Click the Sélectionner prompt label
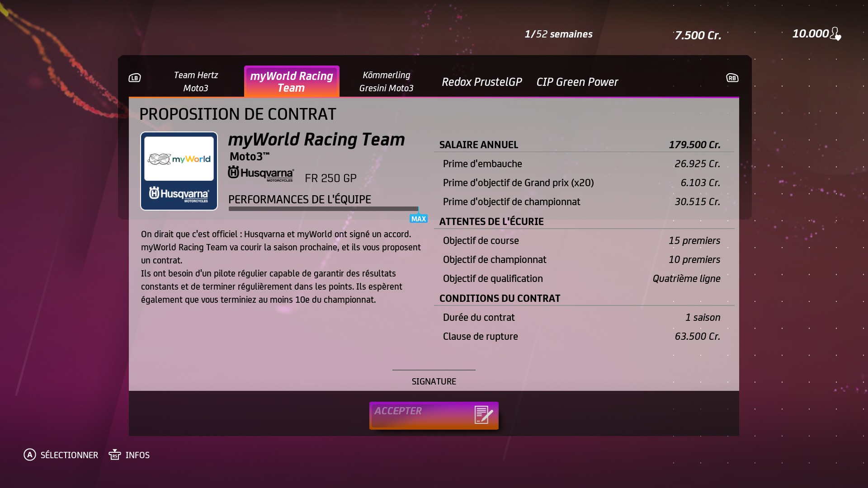The image size is (868, 488). coord(69,455)
